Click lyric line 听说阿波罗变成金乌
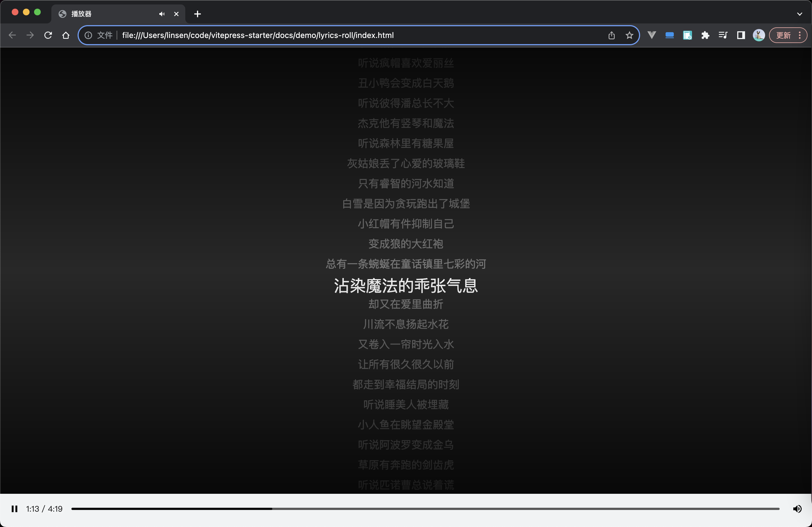 tap(406, 445)
